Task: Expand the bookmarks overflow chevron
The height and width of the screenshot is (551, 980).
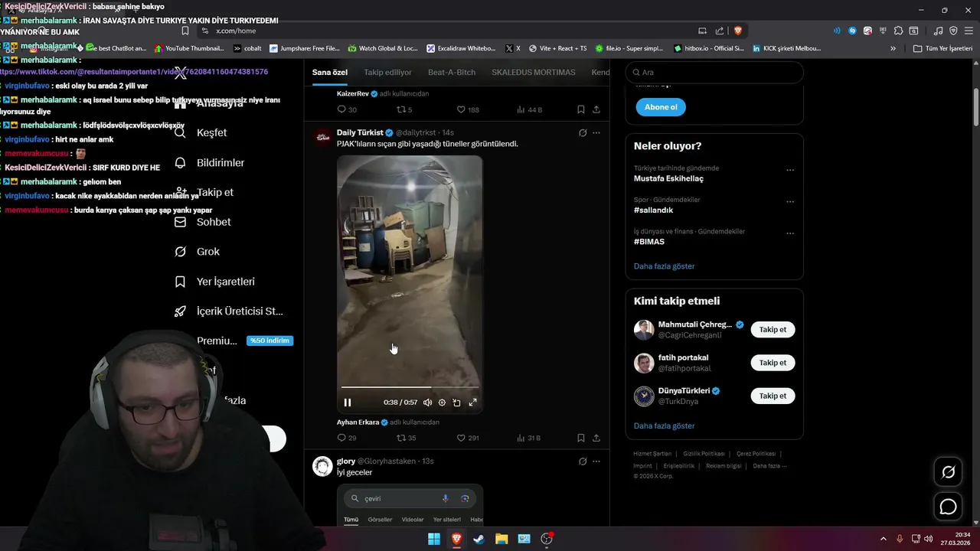Action: pos(893,48)
